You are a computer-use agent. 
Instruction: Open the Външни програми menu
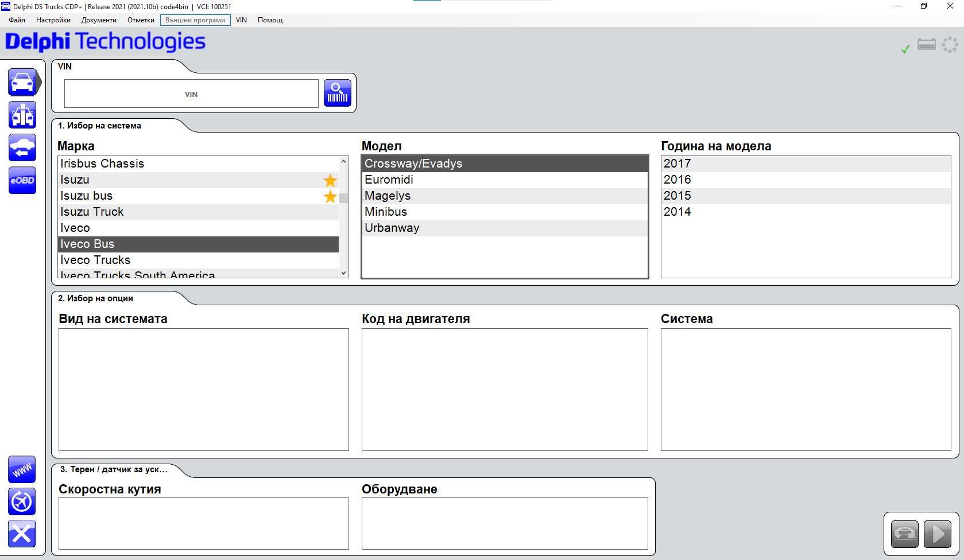[195, 20]
